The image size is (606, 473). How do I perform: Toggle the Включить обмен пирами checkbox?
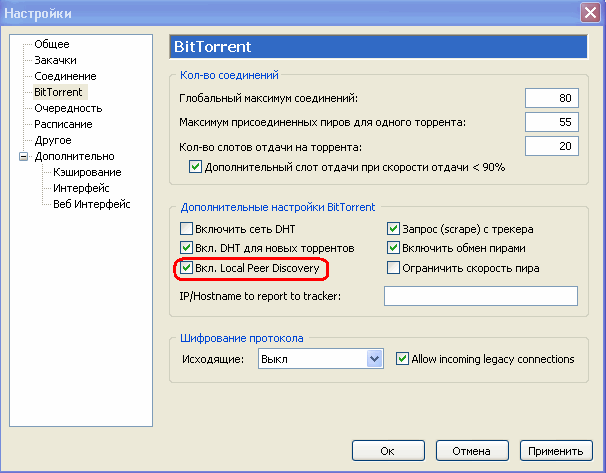(393, 248)
